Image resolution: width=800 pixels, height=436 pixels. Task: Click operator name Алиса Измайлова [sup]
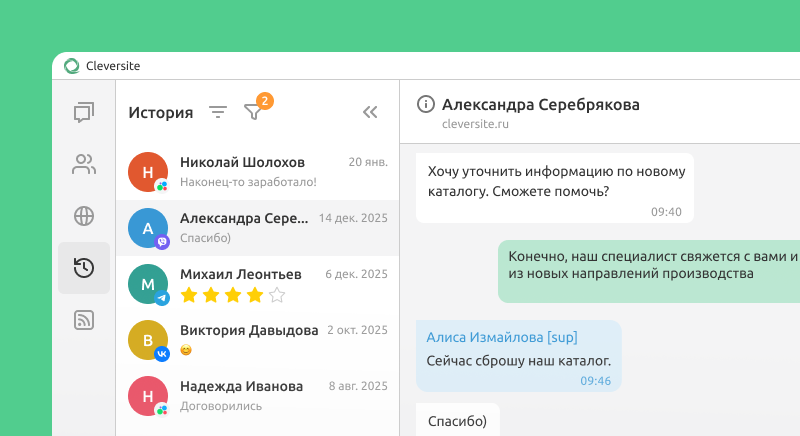click(x=501, y=337)
